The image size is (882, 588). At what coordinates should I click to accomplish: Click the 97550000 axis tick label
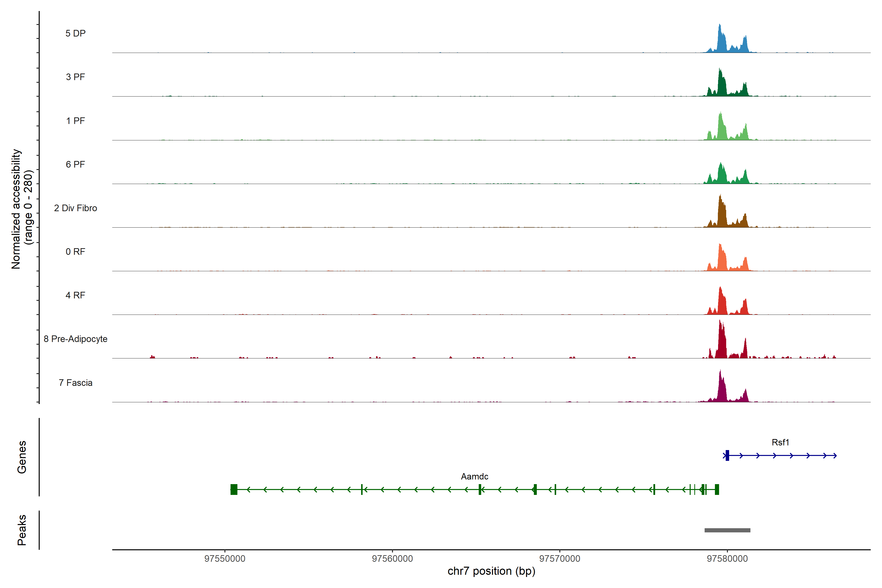click(225, 559)
